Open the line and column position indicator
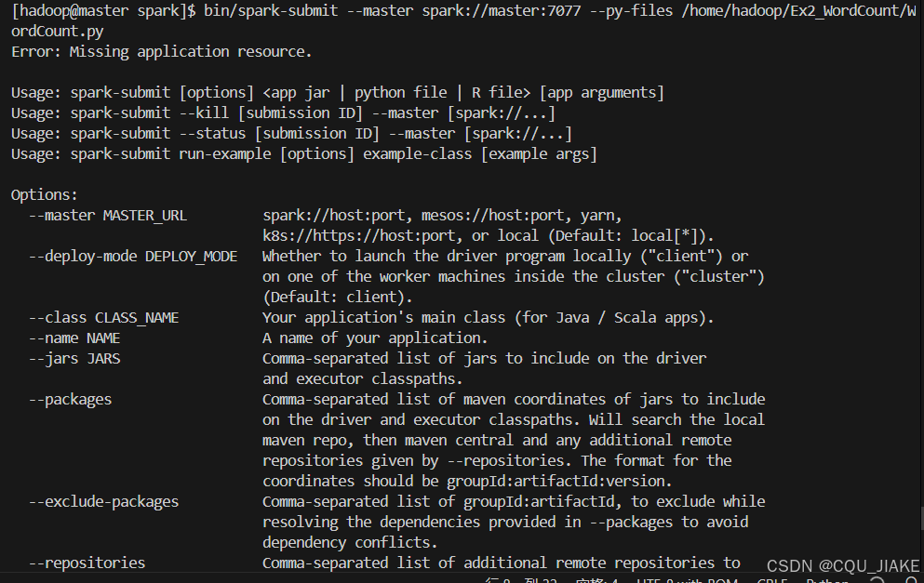924x583 pixels. 521,581
